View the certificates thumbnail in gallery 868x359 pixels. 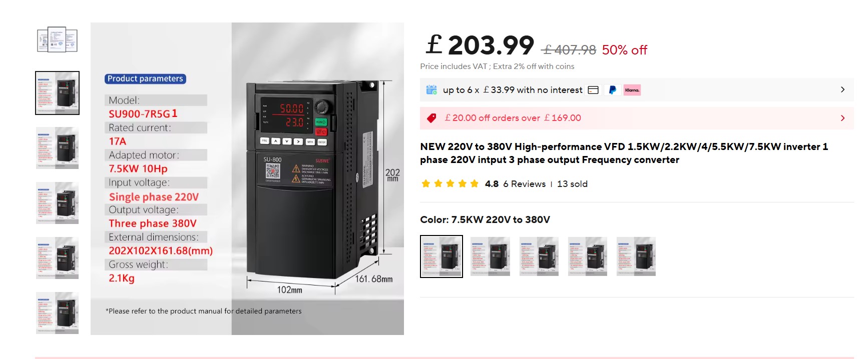pos(57,39)
